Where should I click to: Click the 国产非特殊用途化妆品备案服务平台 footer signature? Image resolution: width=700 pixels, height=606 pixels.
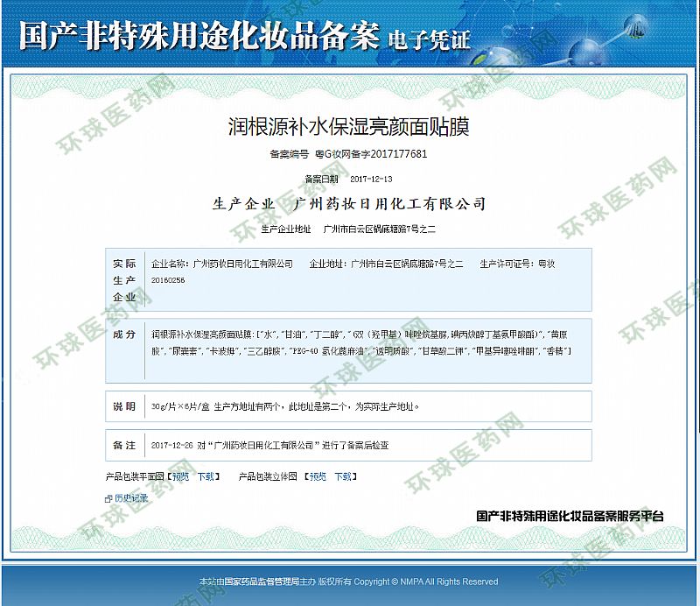click(570, 517)
